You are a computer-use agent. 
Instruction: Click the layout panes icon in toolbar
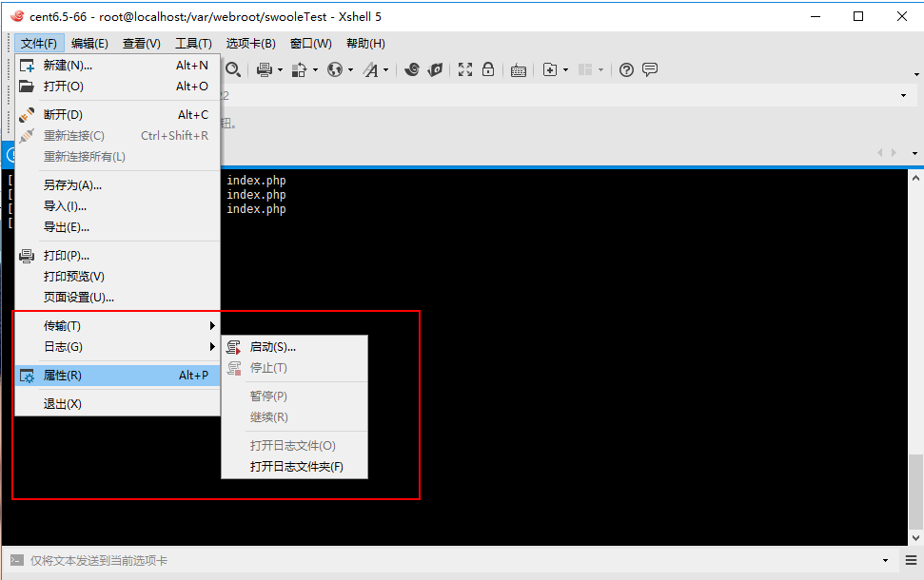click(x=585, y=70)
